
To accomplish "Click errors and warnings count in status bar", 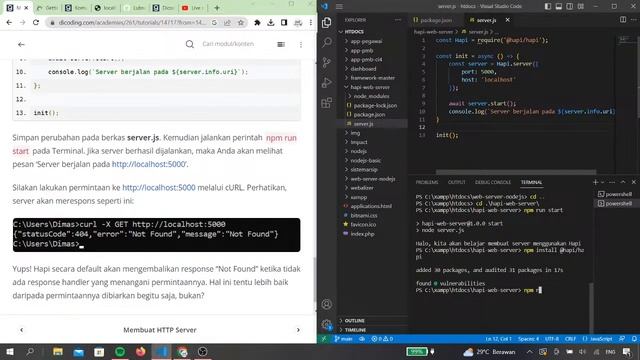I will [x=382, y=339].
